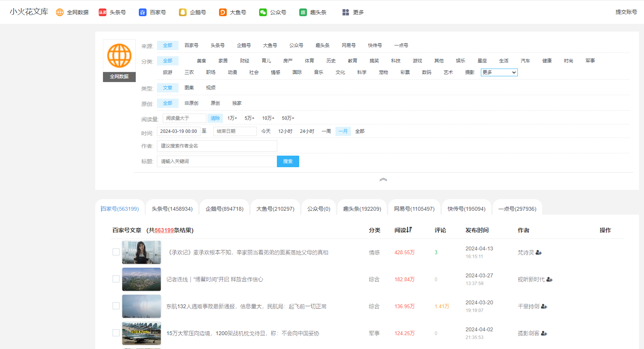The image size is (644, 349).
Task: Select type filter 视频
Action: tap(211, 88)
